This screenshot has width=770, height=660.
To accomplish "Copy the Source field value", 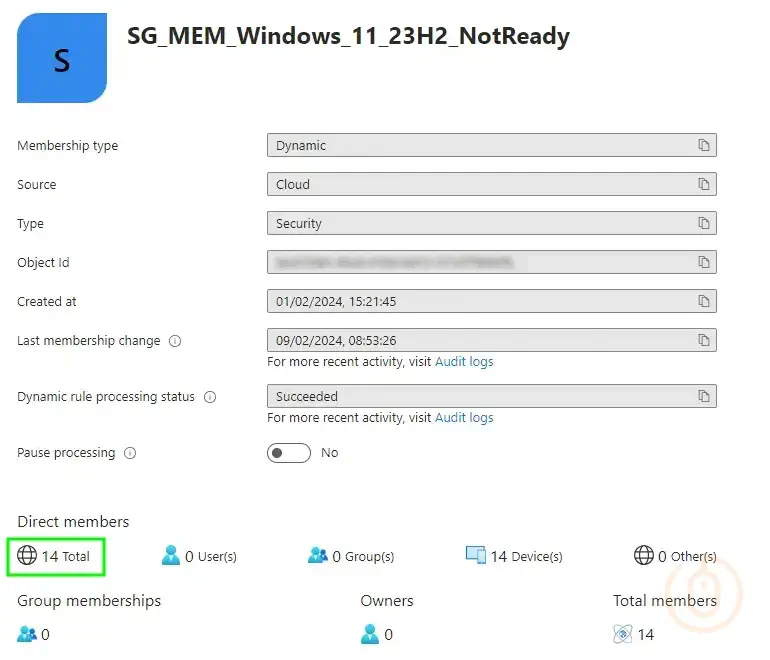I will [704, 185].
